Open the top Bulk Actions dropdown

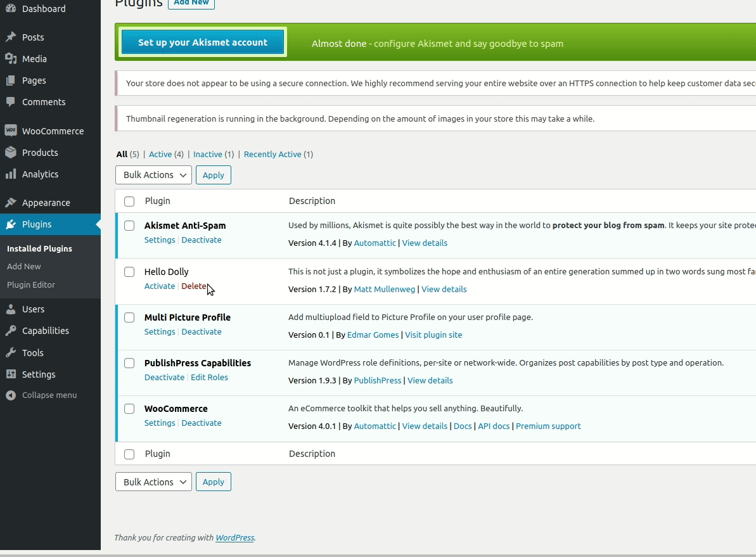pyautogui.click(x=153, y=175)
